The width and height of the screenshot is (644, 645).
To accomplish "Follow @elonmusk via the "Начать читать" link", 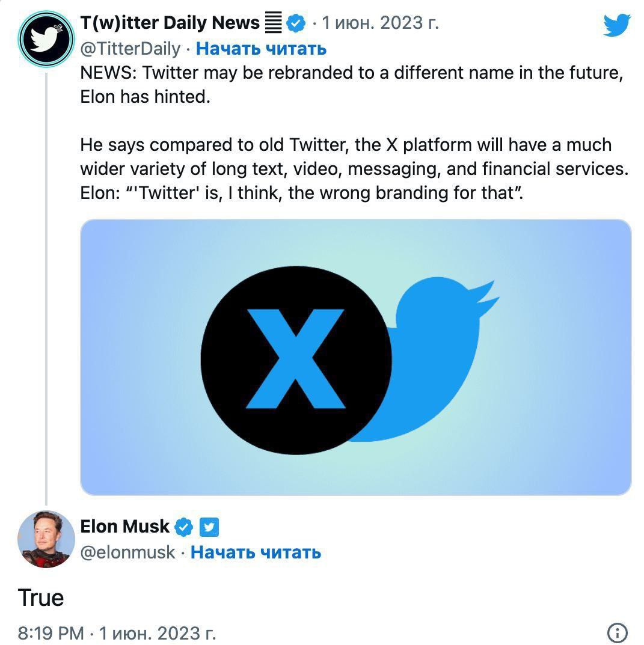I will pos(256,552).
